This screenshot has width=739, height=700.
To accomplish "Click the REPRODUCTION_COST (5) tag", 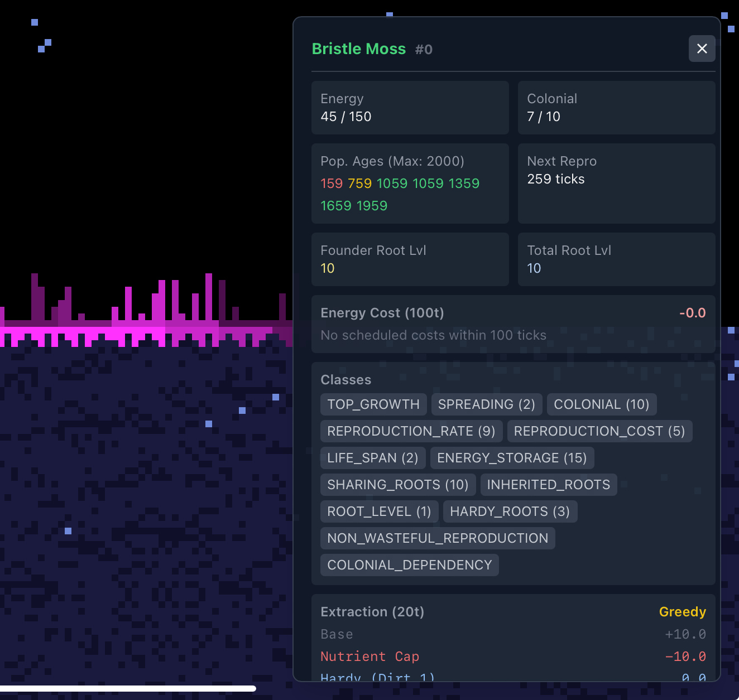I will click(x=599, y=431).
